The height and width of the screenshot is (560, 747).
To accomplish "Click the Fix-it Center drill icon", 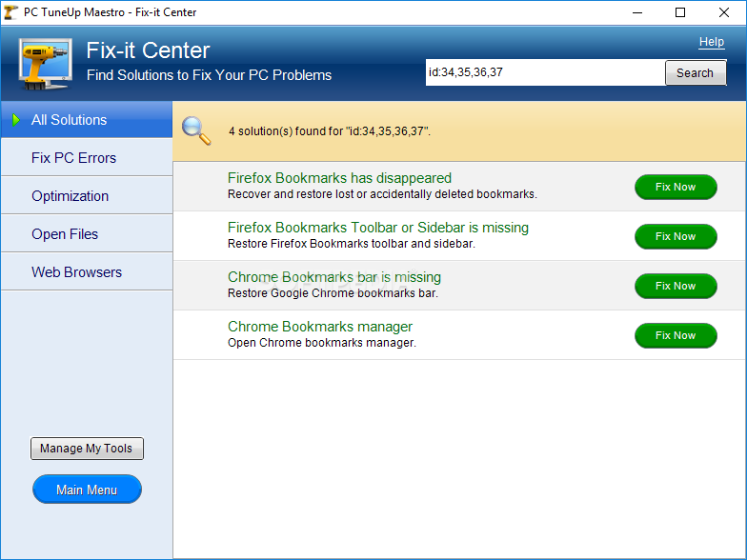I will [46, 64].
